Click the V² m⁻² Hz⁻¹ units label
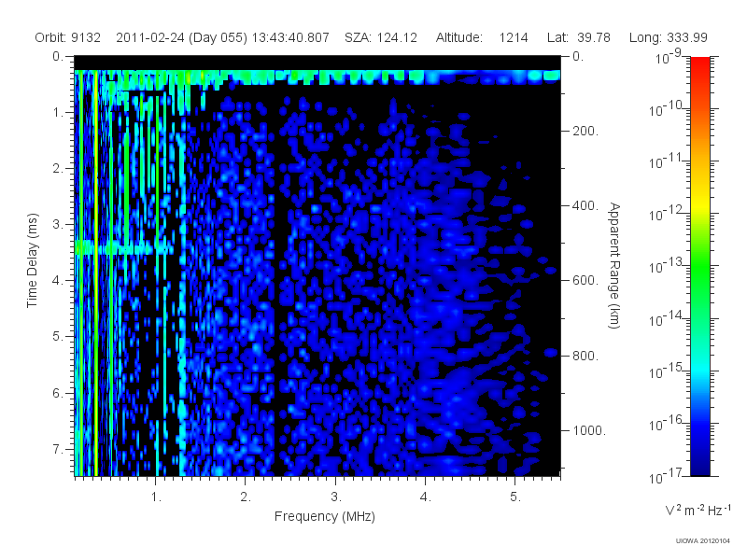The image size is (747, 560). pos(698,510)
